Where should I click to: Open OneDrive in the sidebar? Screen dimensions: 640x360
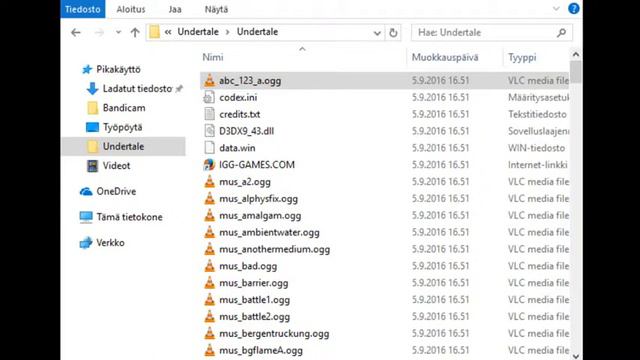click(116, 191)
